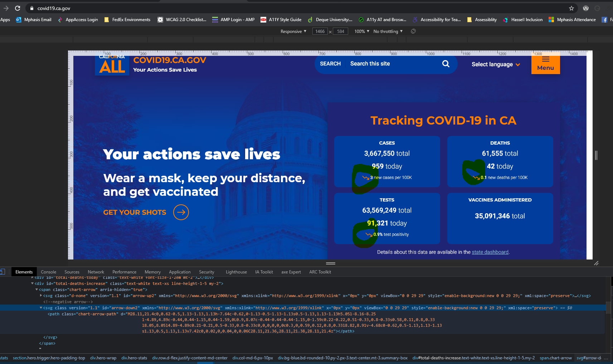613x364 pixels.
Task: Open the Deque University bookmark
Action: tap(330, 20)
